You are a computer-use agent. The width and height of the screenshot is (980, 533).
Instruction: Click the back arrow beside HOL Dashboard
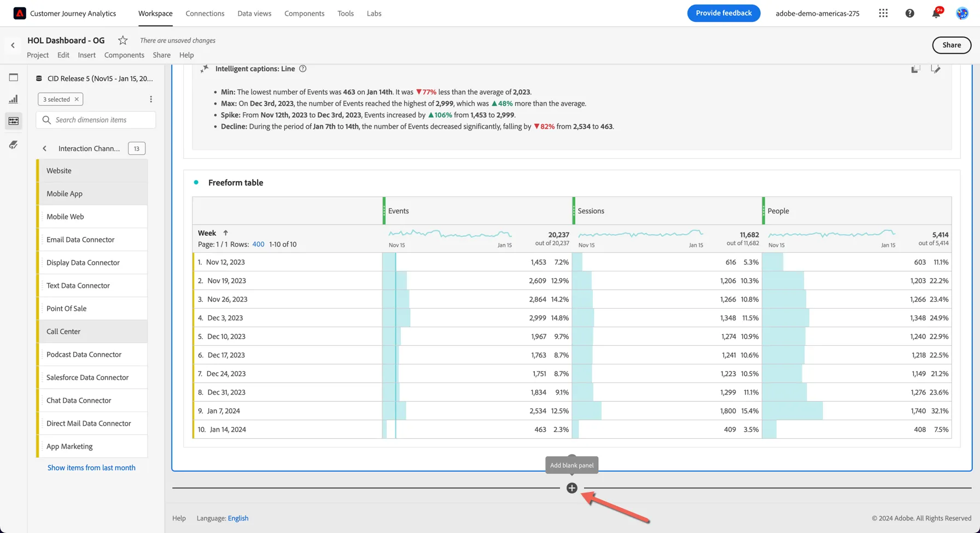[13, 45]
